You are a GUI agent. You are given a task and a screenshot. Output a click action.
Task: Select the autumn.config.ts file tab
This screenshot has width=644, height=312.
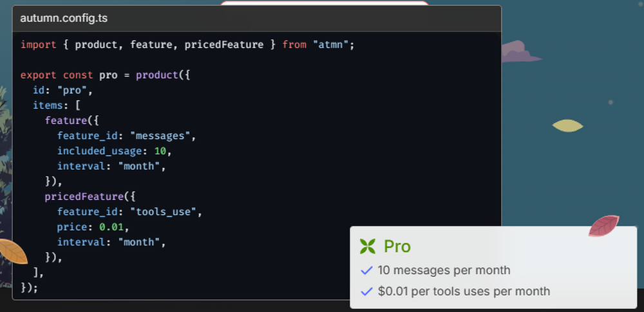[x=64, y=18]
